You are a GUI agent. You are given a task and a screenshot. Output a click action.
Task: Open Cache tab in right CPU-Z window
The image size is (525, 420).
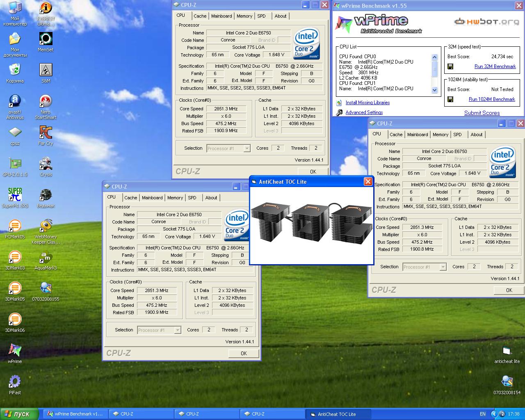(x=396, y=135)
